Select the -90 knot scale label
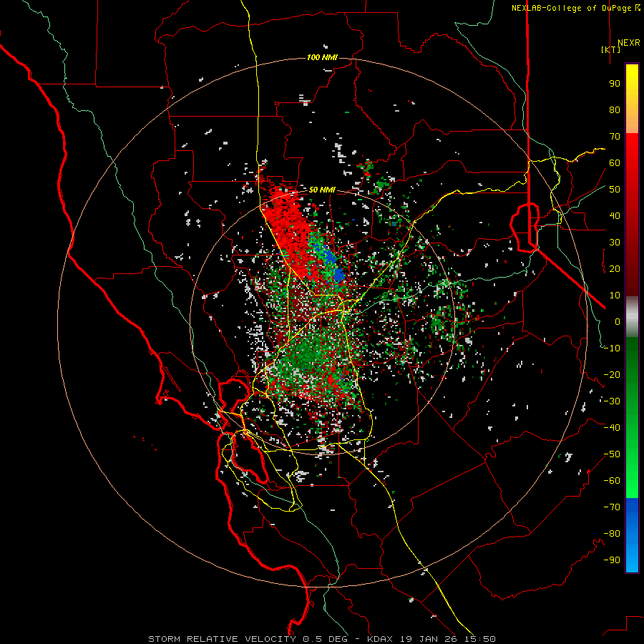644x644 pixels. 612,560
